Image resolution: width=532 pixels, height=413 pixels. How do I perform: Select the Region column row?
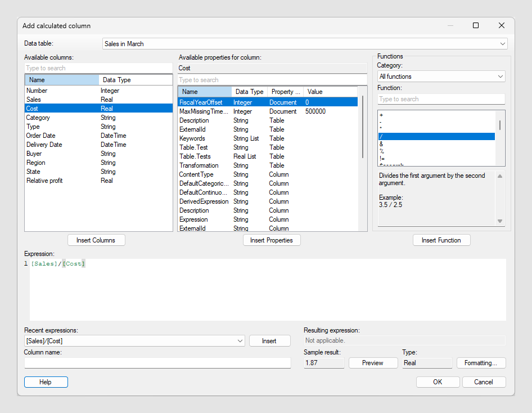click(99, 163)
